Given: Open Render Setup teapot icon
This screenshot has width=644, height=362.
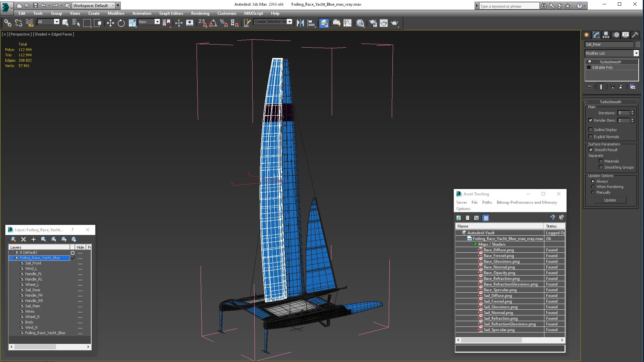Looking at the screenshot, I should click(373, 23).
